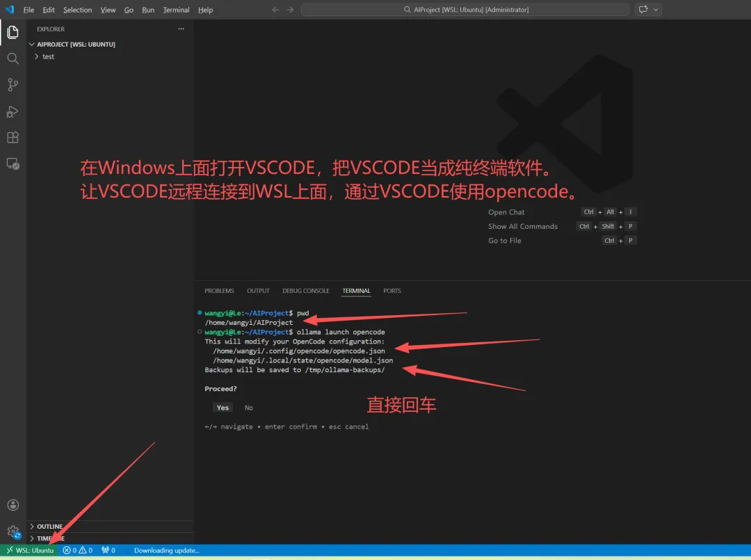
Task: Open the Help menu
Action: pyautogui.click(x=205, y=10)
